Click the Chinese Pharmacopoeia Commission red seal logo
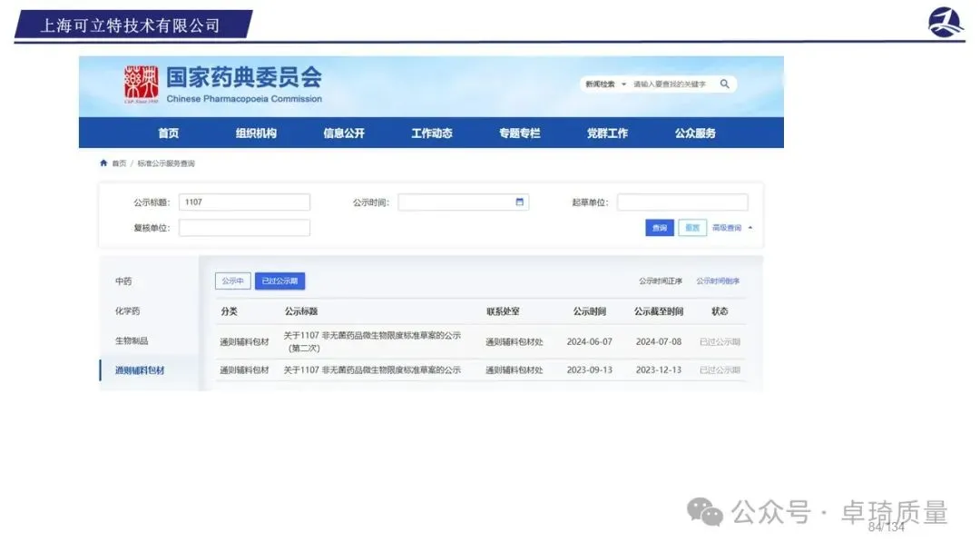Viewport: 980px width, 552px height. click(x=141, y=84)
